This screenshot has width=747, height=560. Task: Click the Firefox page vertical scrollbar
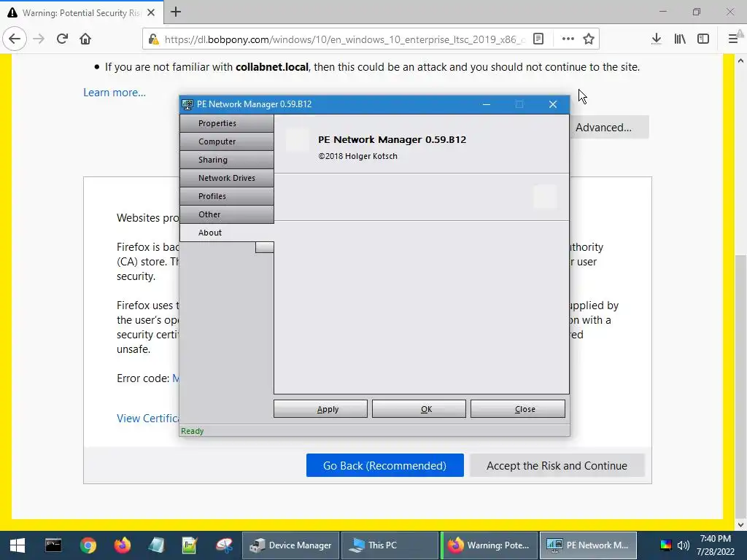point(741,386)
